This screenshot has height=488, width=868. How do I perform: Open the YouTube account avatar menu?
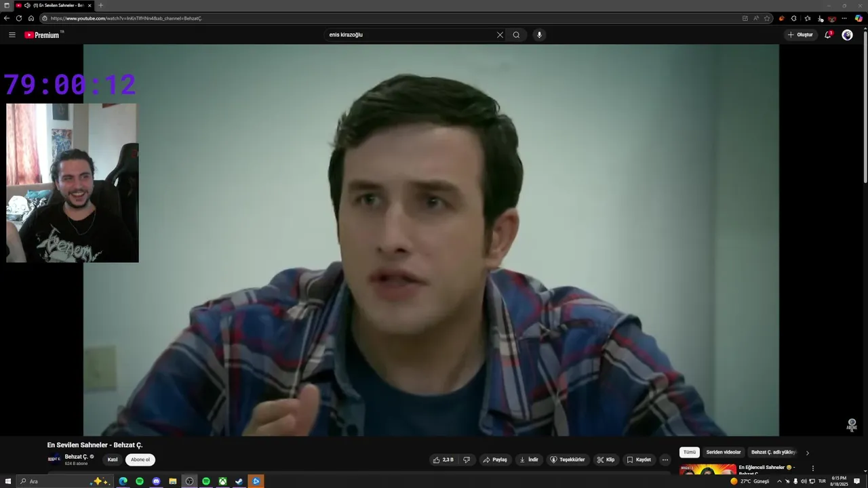pyautogui.click(x=847, y=35)
